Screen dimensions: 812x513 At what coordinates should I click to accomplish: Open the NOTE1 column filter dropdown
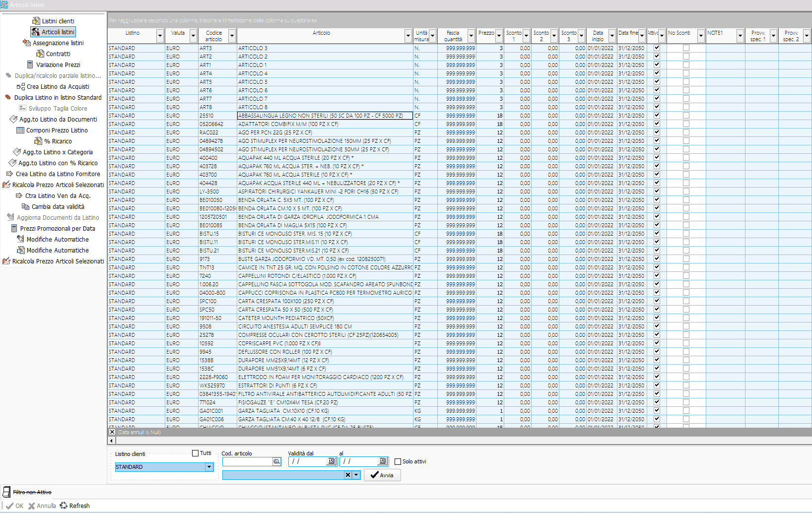740,36
